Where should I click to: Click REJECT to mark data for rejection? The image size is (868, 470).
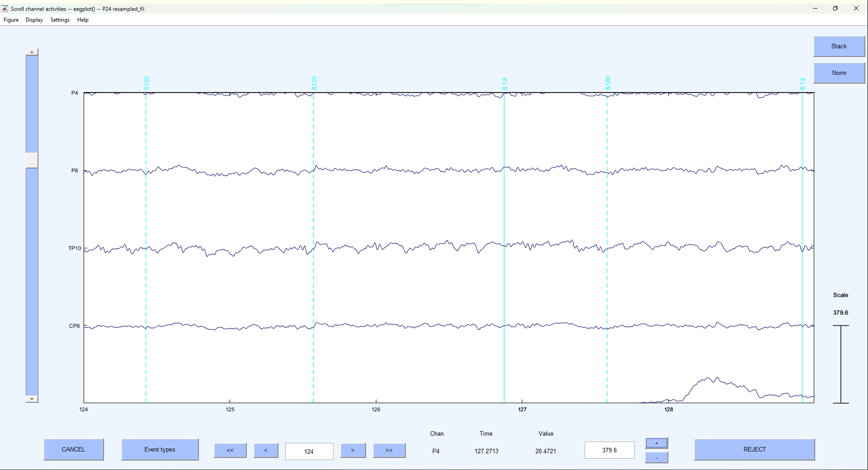click(754, 449)
